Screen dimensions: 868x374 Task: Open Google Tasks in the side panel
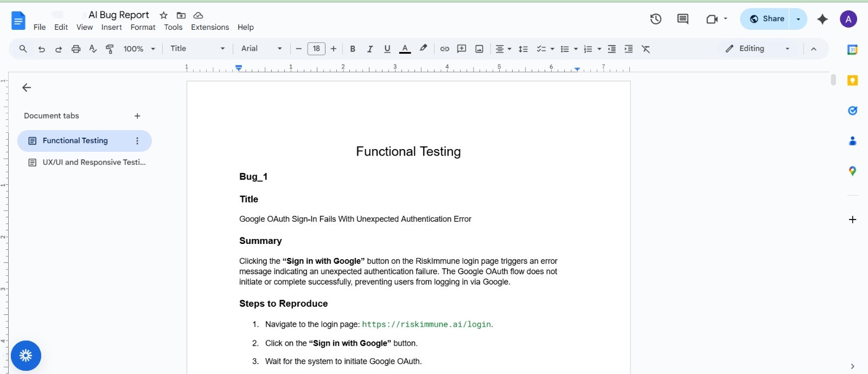click(x=852, y=111)
